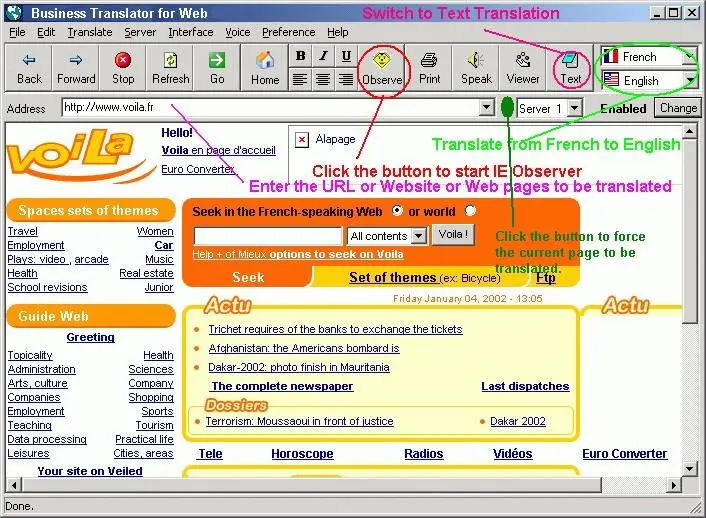This screenshot has height=518, width=706.
Task: Open the Dakar 2002 dossier link
Action: (518, 421)
